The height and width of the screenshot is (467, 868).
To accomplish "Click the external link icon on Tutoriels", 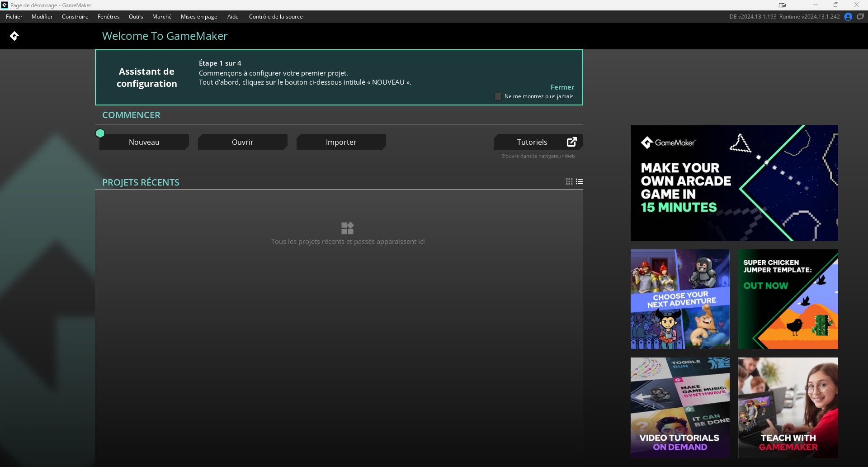I will click(572, 142).
